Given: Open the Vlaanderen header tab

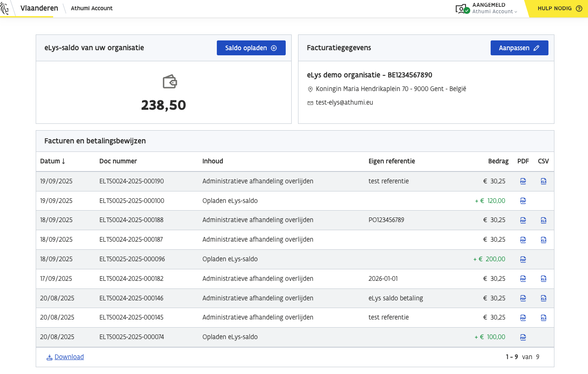Looking at the screenshot, I should (39, 9).
